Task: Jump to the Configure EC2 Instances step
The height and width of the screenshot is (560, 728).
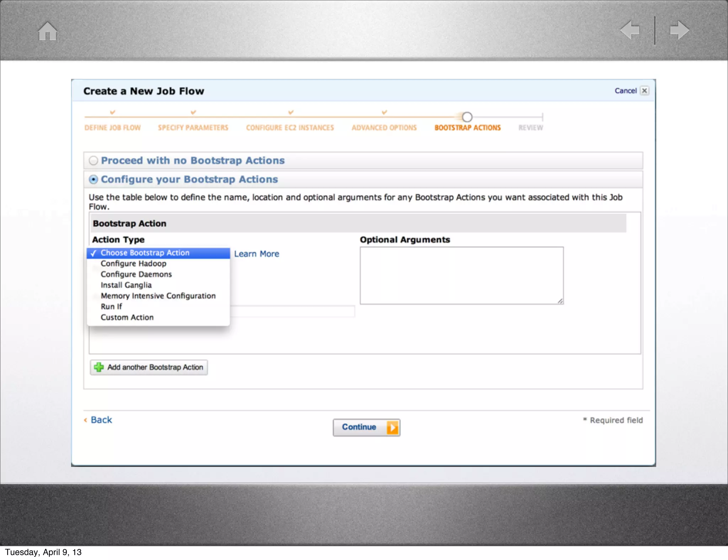Action: [x=290, y=128]
